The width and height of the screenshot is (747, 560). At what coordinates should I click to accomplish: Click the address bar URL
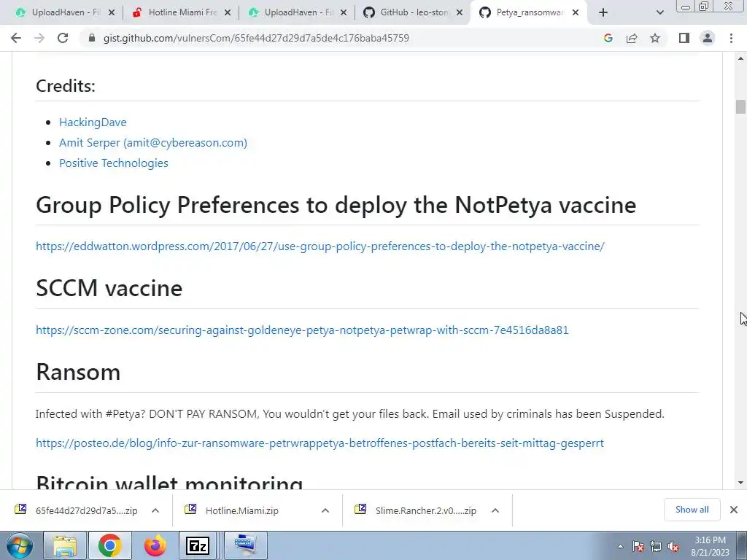[256, 38]
